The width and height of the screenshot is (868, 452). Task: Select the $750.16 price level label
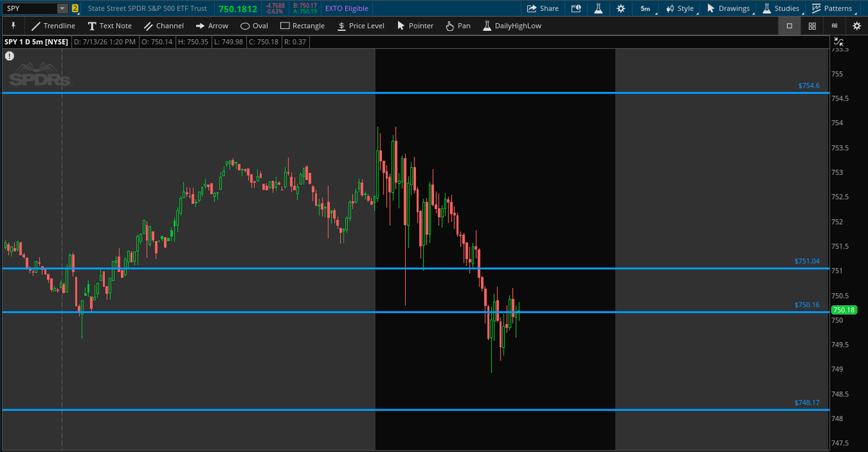click(x=807, y=305)
